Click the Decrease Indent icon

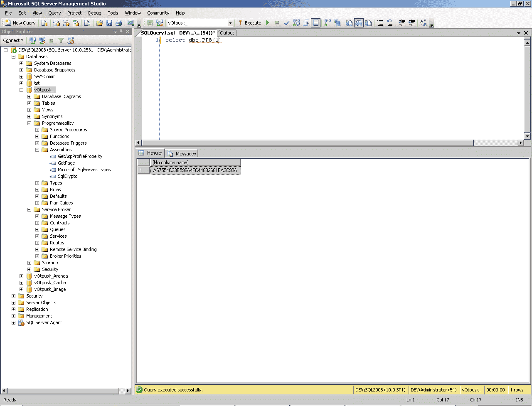coord(402,23)
